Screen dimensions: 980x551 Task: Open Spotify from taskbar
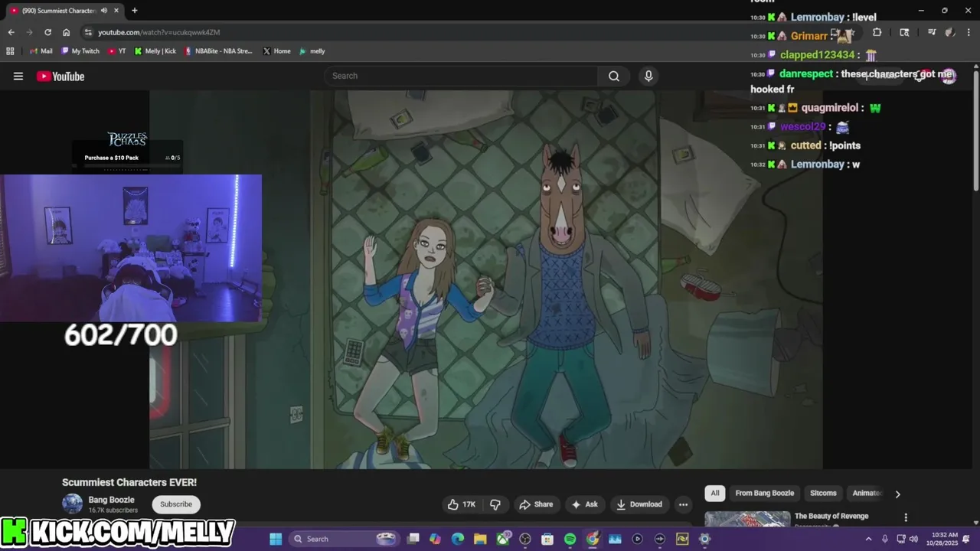pos(570,539)
